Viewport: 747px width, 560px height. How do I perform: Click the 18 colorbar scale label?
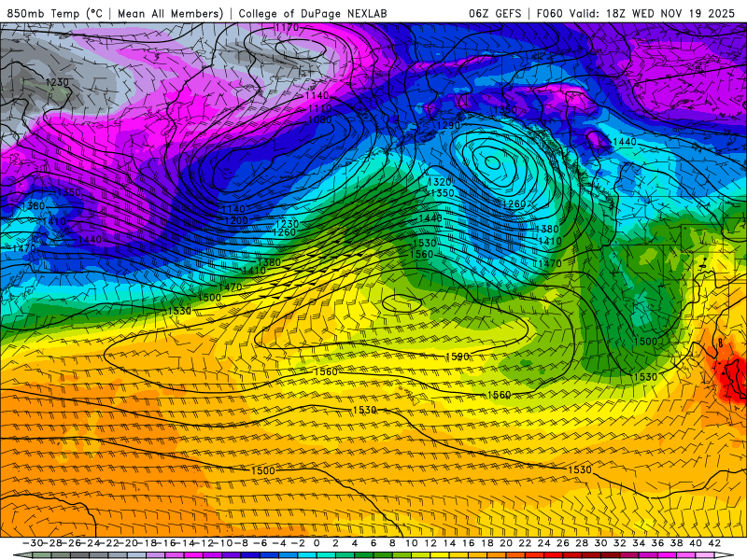487,543
